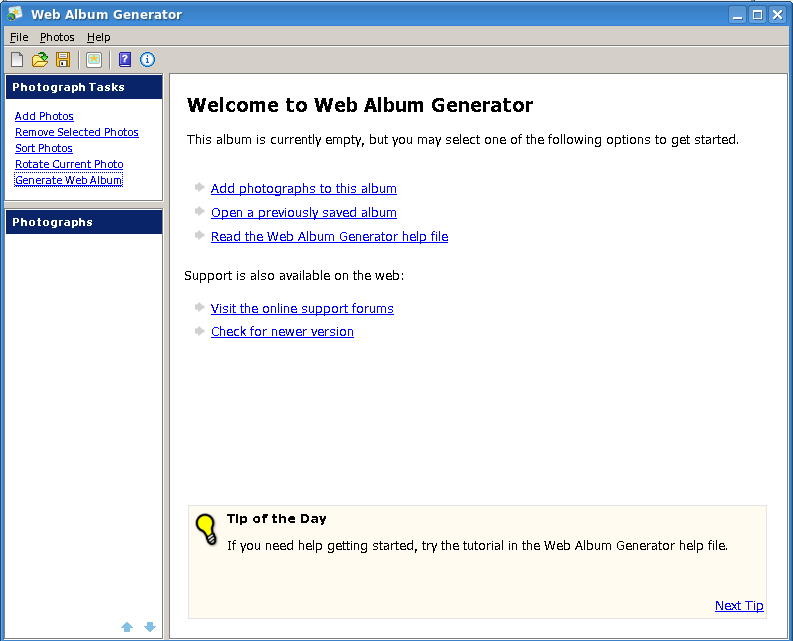Open the Photos menu

click(x=57, y=37)
